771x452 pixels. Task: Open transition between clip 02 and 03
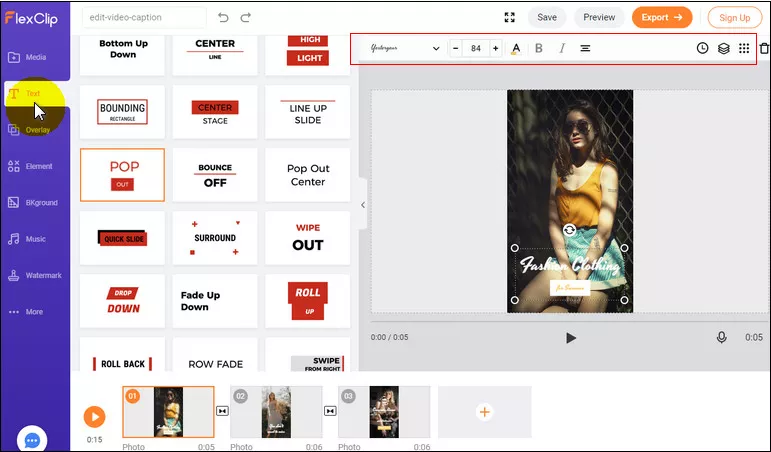(x=330, y=411)
